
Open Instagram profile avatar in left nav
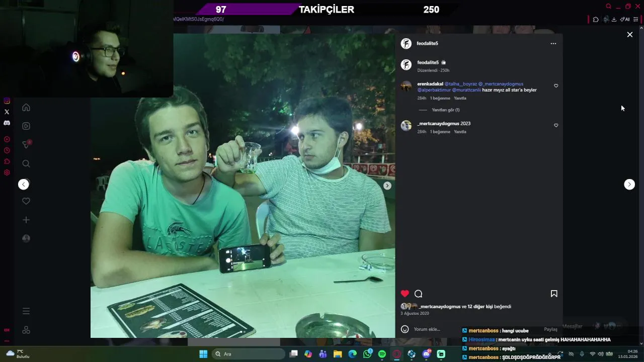(x=26, y=238)
